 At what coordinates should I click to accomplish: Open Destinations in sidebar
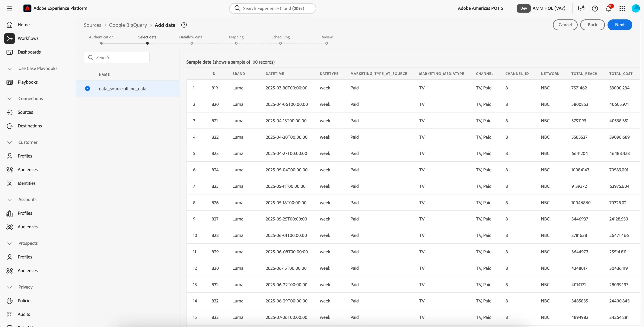(x=29, y=126)
